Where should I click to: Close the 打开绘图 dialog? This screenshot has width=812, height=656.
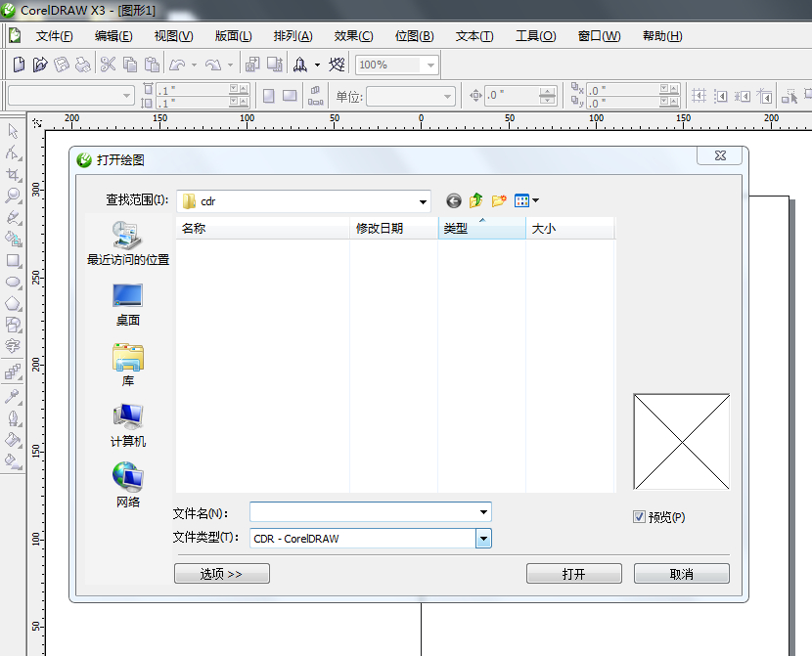(720, 155)
